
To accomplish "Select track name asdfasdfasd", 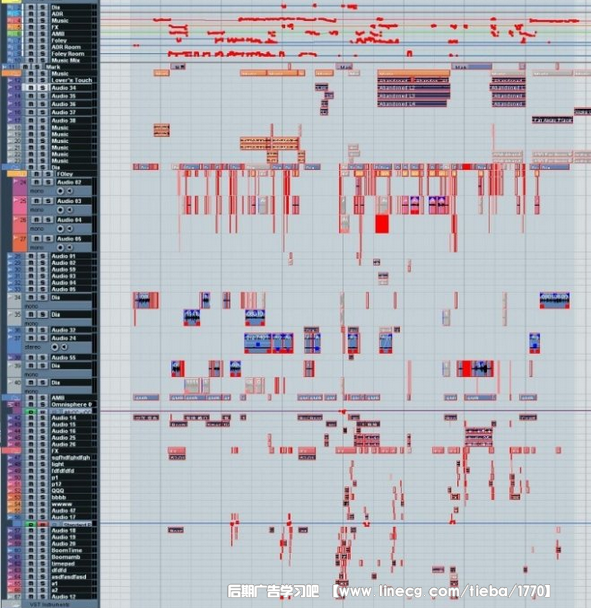I will pyautogui.click(x=69, y=577).
